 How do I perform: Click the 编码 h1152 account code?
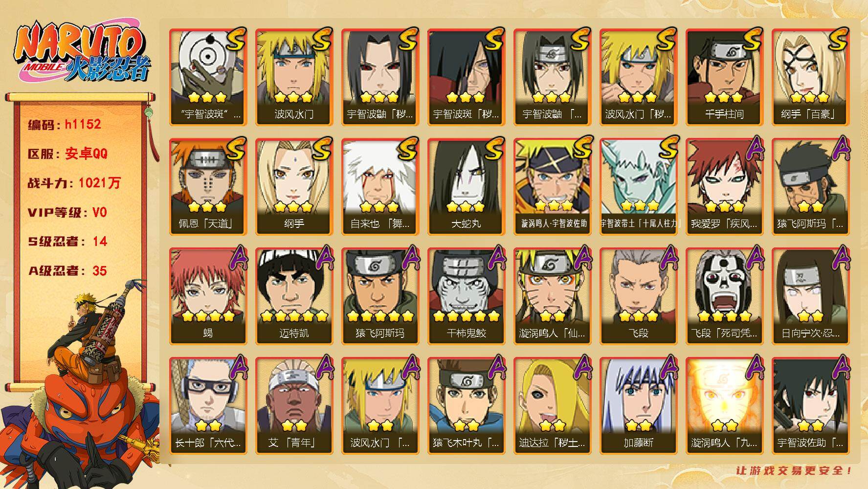[x=64, y=124]
